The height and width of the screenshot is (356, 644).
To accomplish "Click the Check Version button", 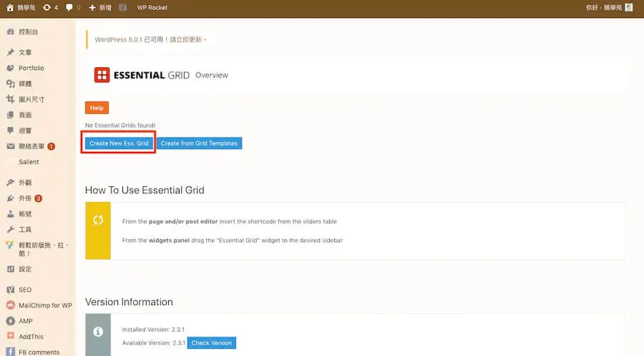I will coord(212,342).
